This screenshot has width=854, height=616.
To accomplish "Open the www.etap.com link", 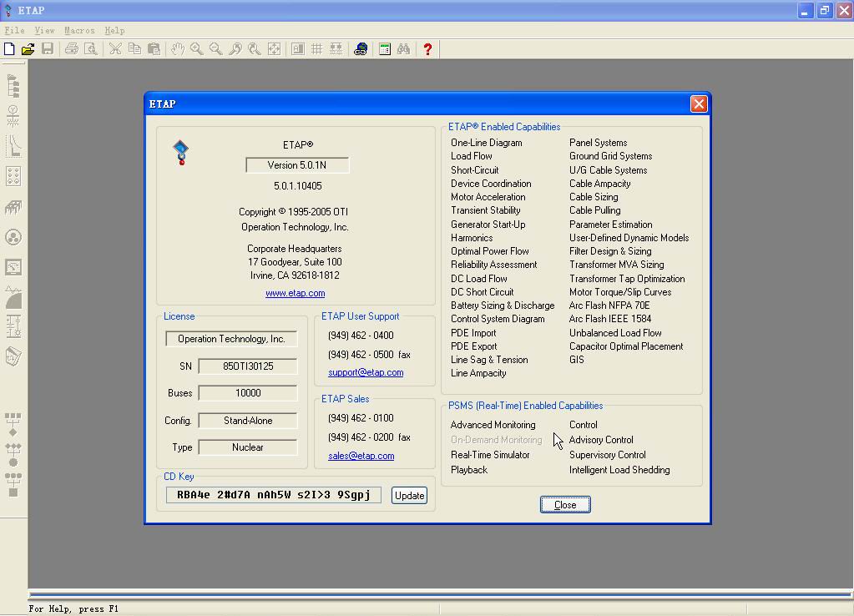I will [x=296, y=293].
